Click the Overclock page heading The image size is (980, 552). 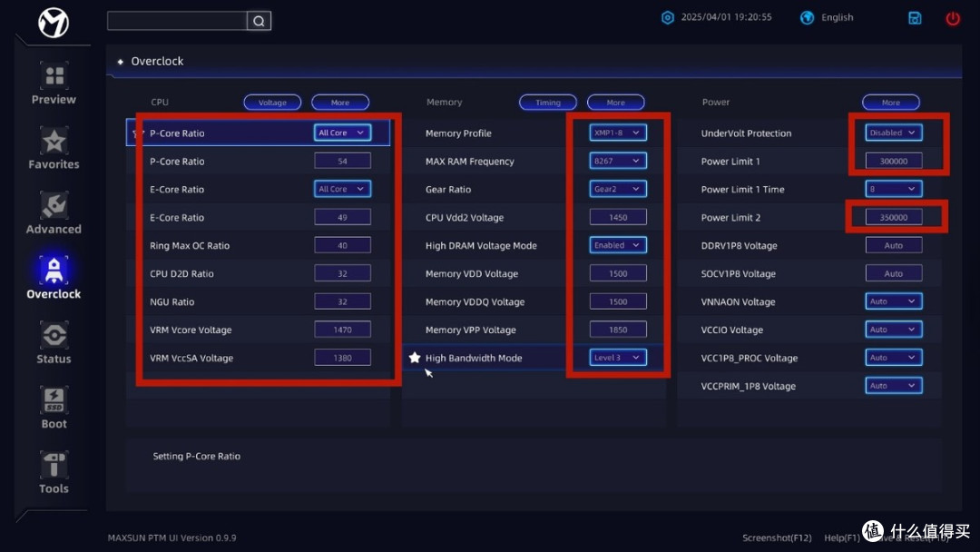pyautogui.click(x=157, y=61)
